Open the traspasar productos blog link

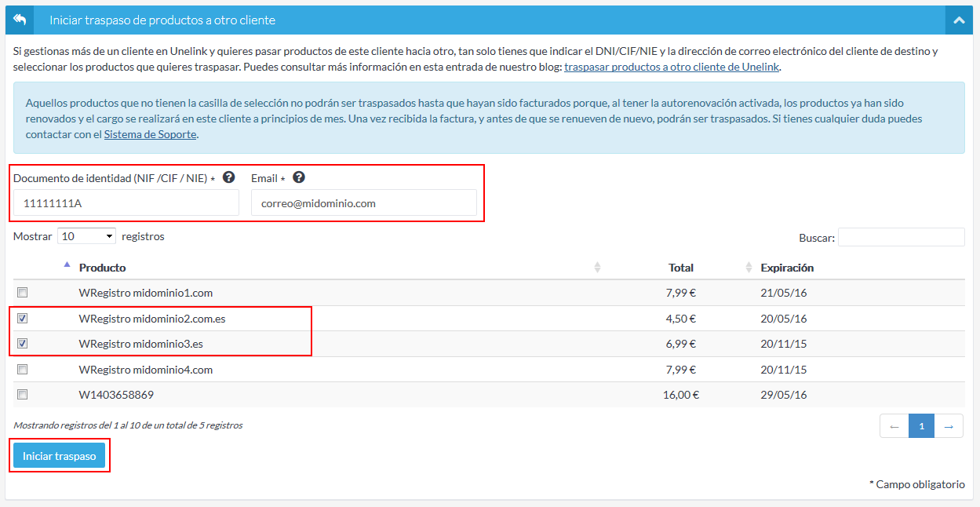point(672,67)
